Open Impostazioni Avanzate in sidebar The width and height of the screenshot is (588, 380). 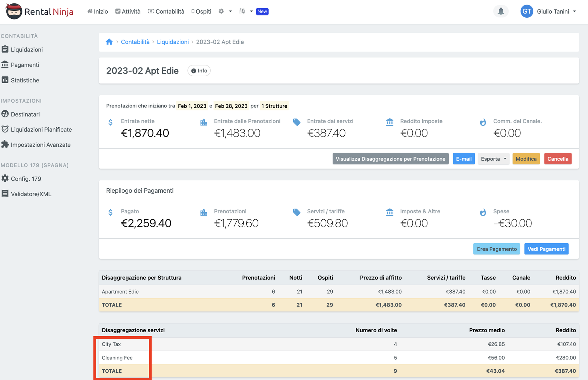(x=40, y=145)
